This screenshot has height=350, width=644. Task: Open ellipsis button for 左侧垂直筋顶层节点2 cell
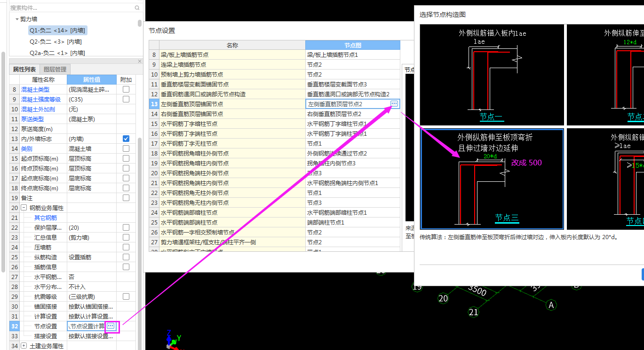pyautogui.click(x=394, y=103)
